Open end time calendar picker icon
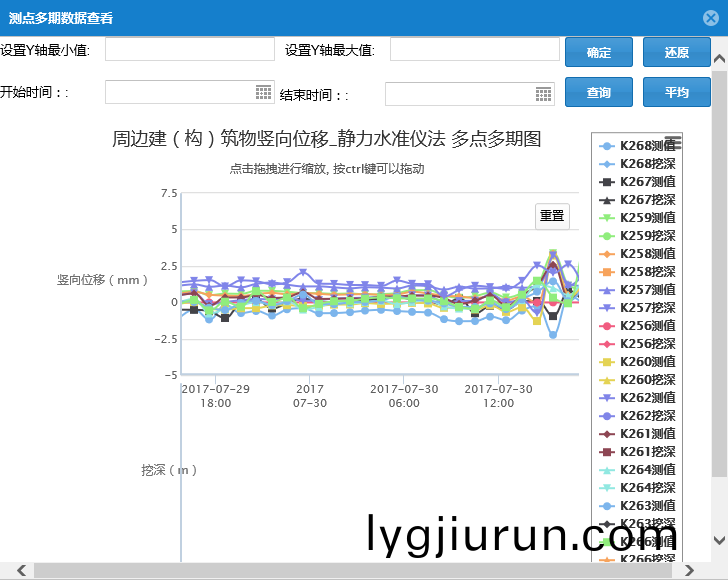 point(543,93)
